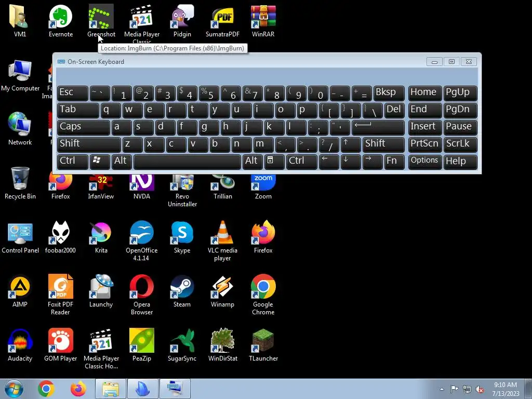Launch Krita from the desktop

101,237
